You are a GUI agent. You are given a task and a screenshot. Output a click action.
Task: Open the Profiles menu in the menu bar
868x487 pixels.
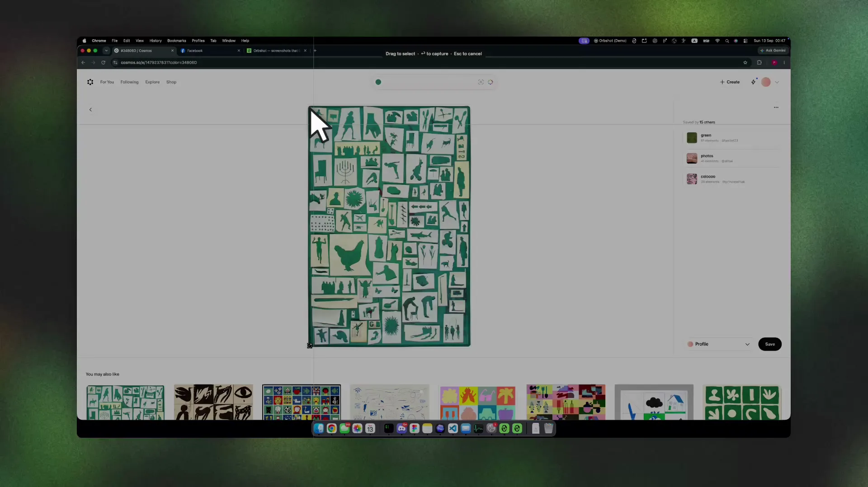[198, 41]
